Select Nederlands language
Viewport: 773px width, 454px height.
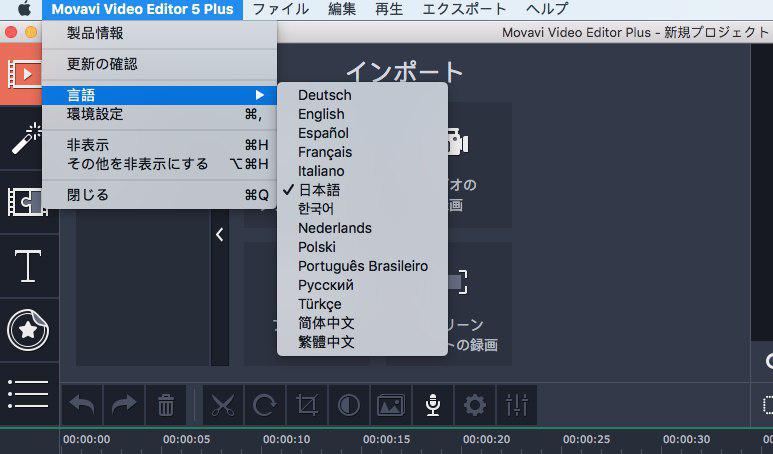[x=362, y=228]
